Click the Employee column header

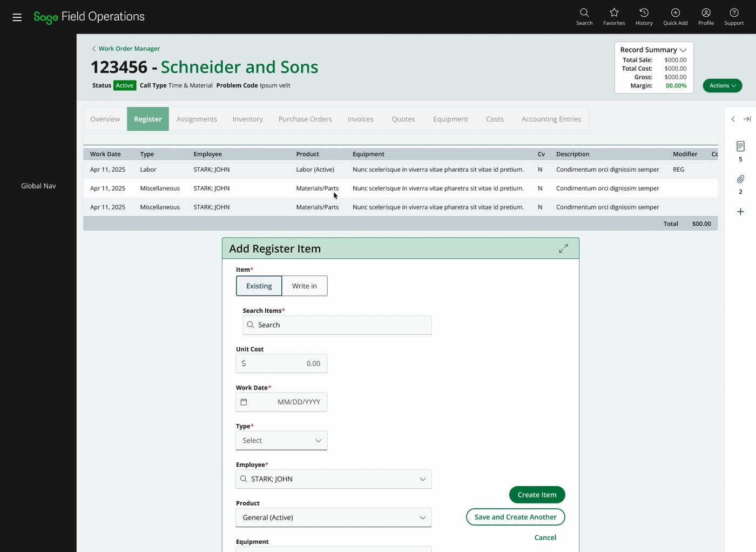(x=208, y=154)
